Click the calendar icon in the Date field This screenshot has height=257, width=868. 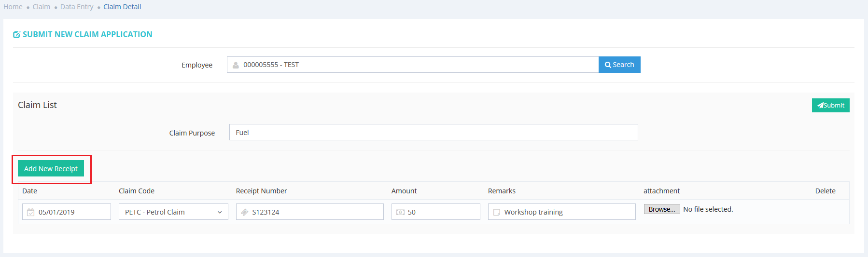(x=31, y=212)
